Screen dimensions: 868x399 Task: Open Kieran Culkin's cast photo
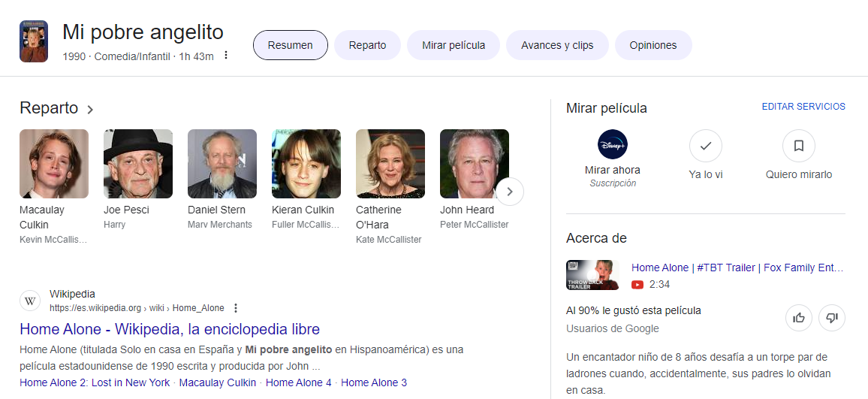[x=306, y=164]
